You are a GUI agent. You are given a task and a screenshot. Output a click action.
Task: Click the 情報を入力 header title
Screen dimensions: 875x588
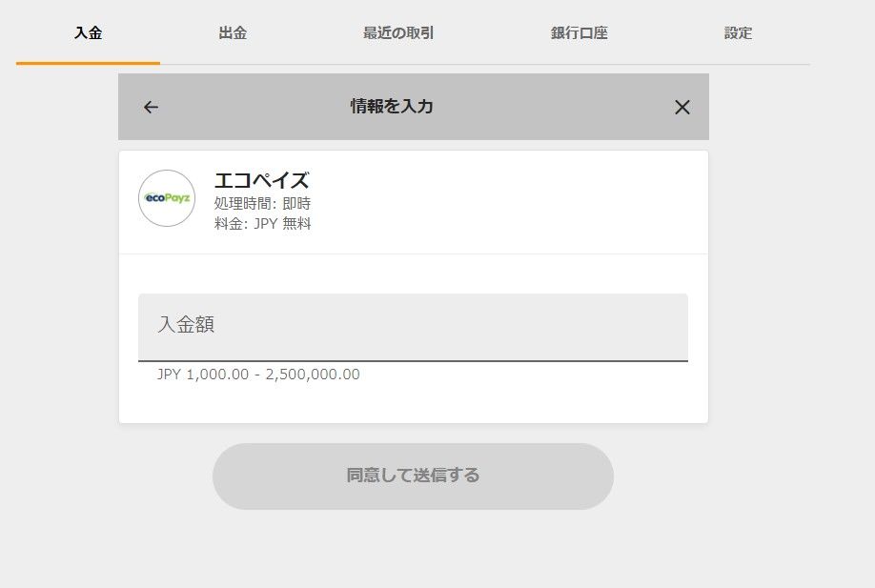pyautogui.click(x=392, y=106)
